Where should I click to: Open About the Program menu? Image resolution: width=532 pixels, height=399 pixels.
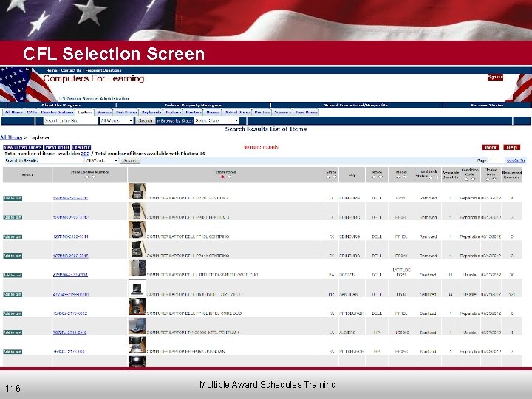click(61, 105)
